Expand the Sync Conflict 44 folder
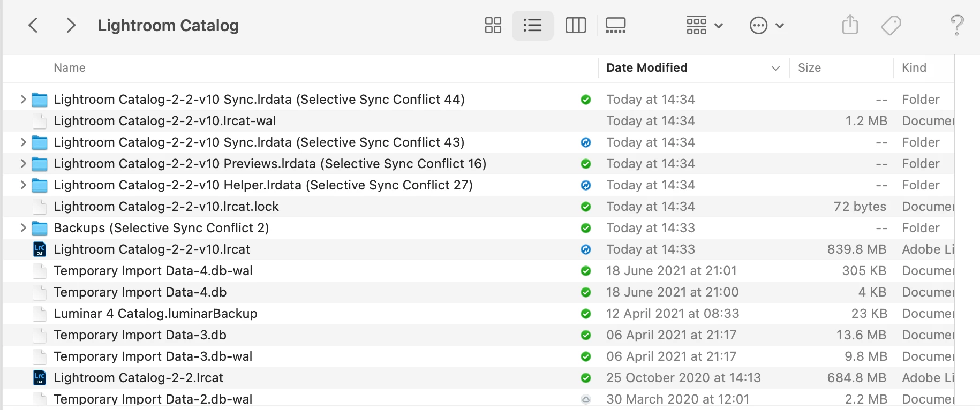The image size is (980, 410). click(23, 100)
